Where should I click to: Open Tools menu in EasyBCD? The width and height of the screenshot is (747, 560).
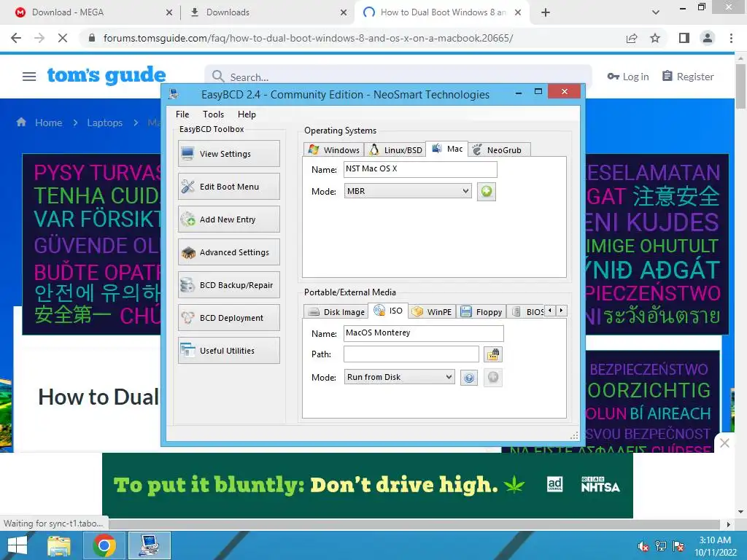213,114
